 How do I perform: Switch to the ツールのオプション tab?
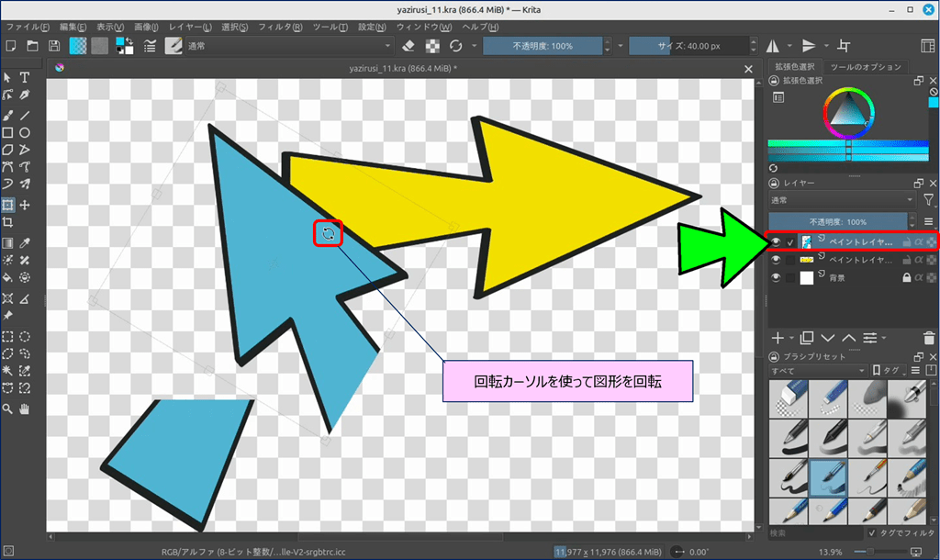(866, 67)
